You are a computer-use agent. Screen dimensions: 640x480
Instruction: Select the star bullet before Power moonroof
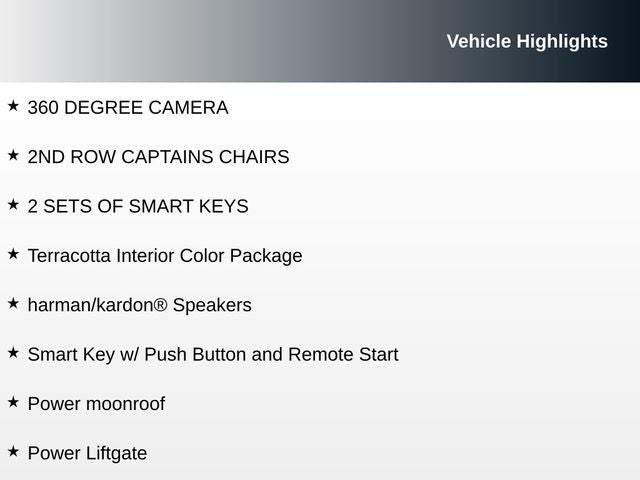coord(13,402)
